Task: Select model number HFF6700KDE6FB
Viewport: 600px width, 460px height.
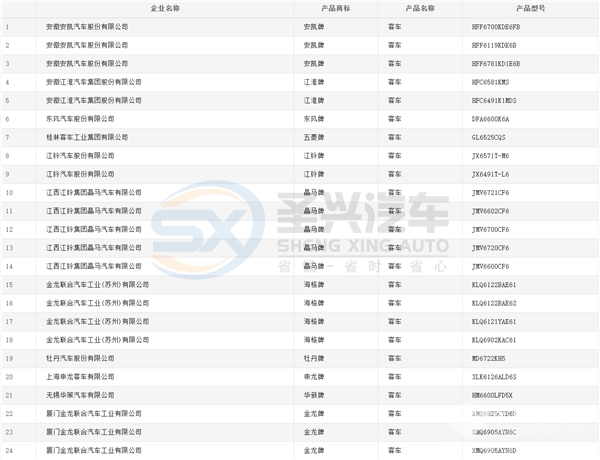Action: (x=496, y=26)
